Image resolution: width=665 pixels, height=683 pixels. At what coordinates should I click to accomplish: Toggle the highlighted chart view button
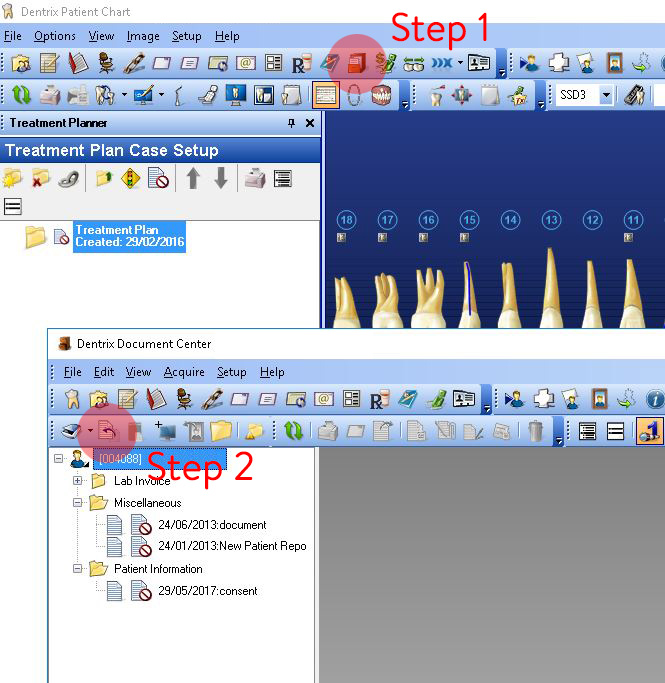pyautogui.click(x=325, y=96)
